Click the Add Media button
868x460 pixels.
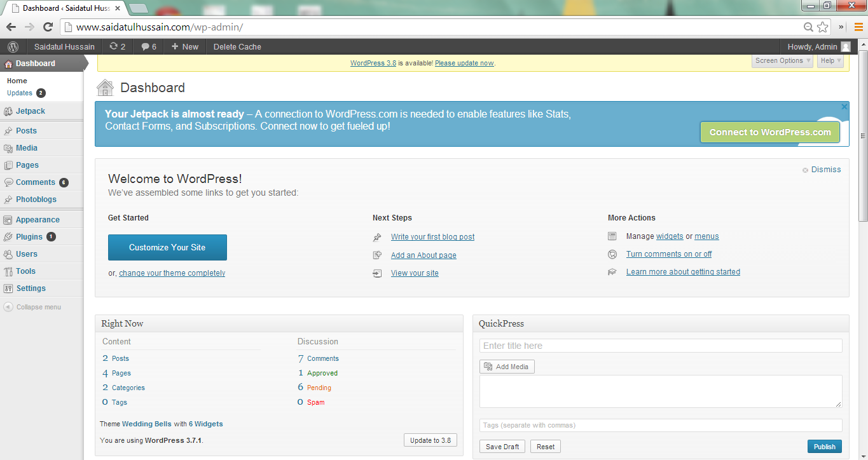click(x=507, y=367)
